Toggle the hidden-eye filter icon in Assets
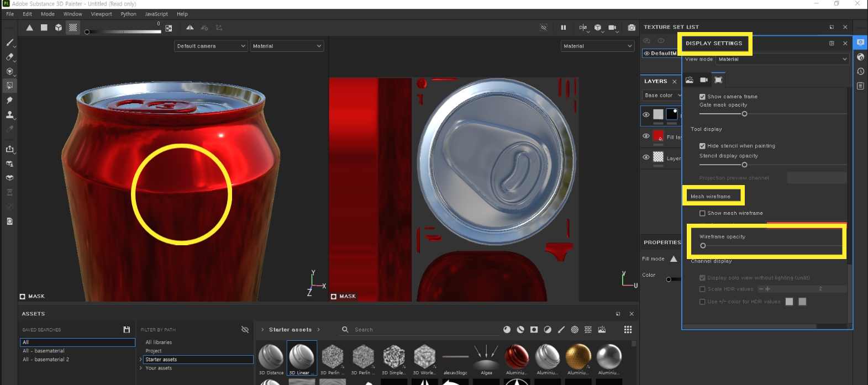This screenshot has height=385, width=868. (245, 330)
